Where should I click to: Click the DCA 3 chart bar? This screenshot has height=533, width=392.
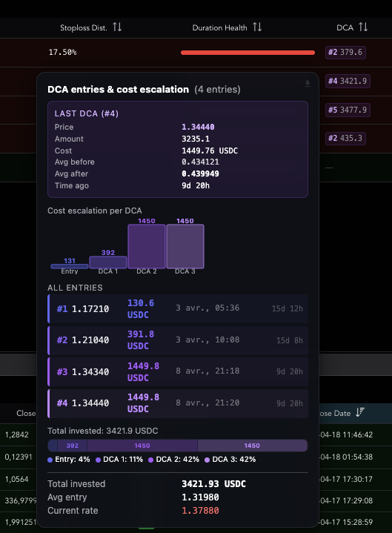point(185,246)
